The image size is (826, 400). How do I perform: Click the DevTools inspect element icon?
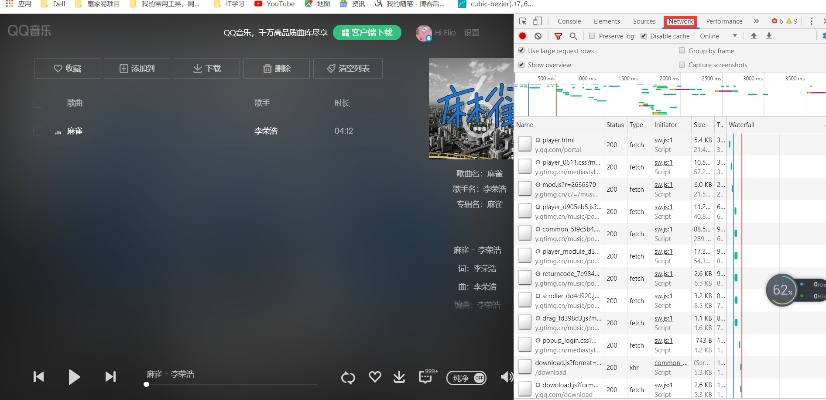(x=523, y=21)
